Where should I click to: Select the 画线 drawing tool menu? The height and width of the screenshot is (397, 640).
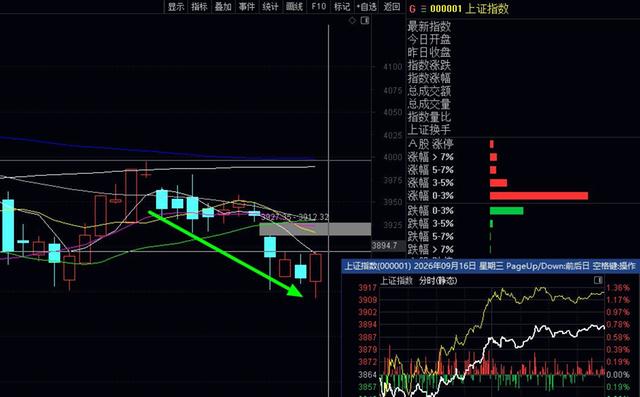(x=294, y=7)
